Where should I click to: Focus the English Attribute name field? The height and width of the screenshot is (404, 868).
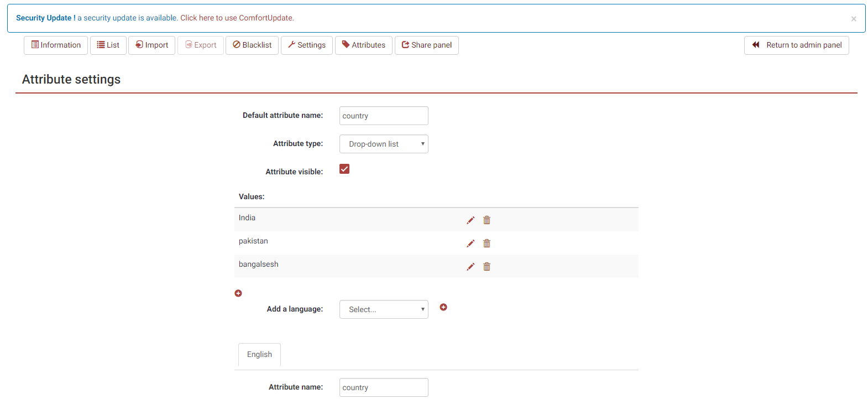click(384, 387)
